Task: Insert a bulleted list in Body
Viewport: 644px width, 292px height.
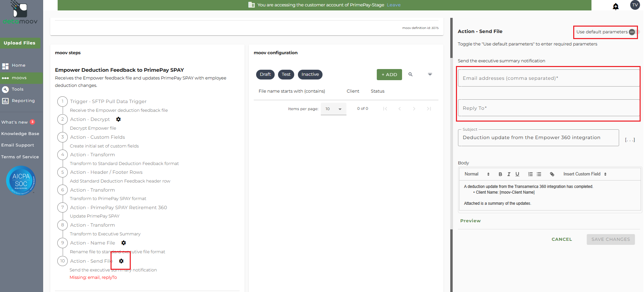Action: coord(539,174)
